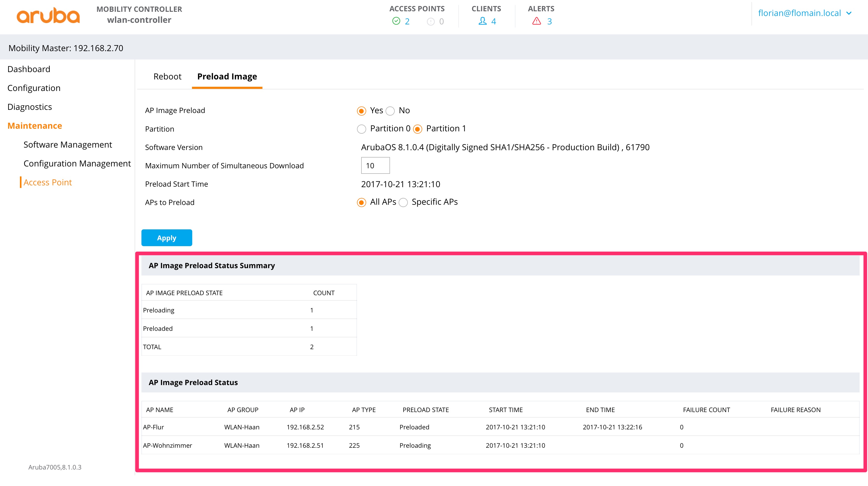The image size is (868, 486).
Task: Select the AP-Wohnzimmer row name
Action: pos(167,445)
